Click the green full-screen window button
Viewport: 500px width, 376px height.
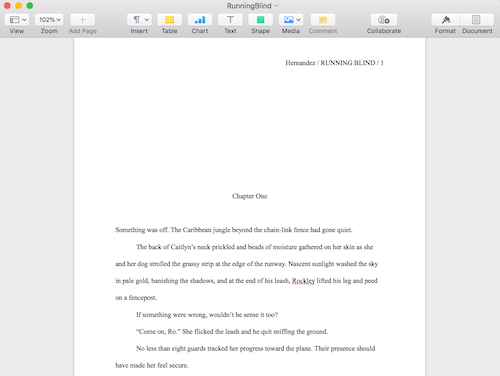pyautogui.click(x=30, y=6)
